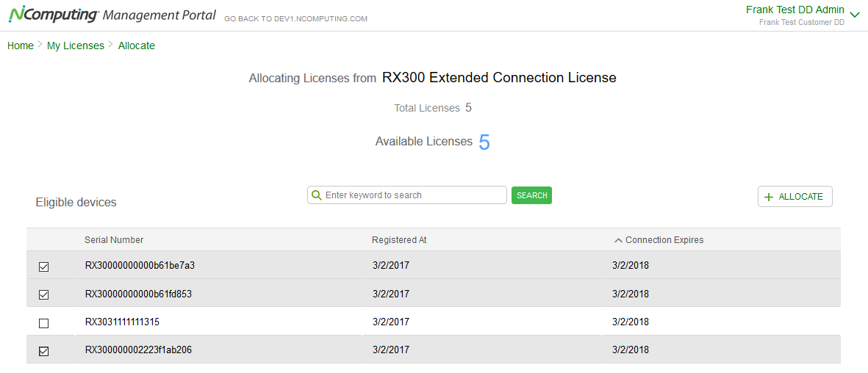This screenshot has height=373, width=868.
Task: Sort by the Serial Number column
Action: click(x=114, y=240)
